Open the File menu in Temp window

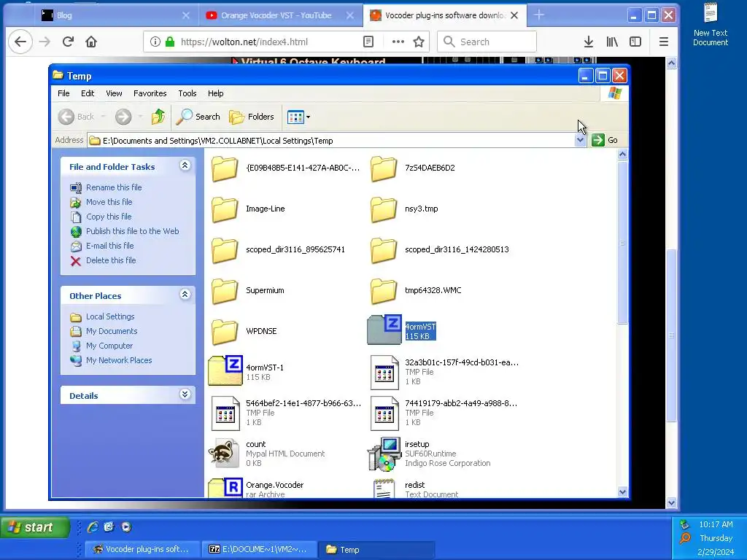tap(63, 93)
